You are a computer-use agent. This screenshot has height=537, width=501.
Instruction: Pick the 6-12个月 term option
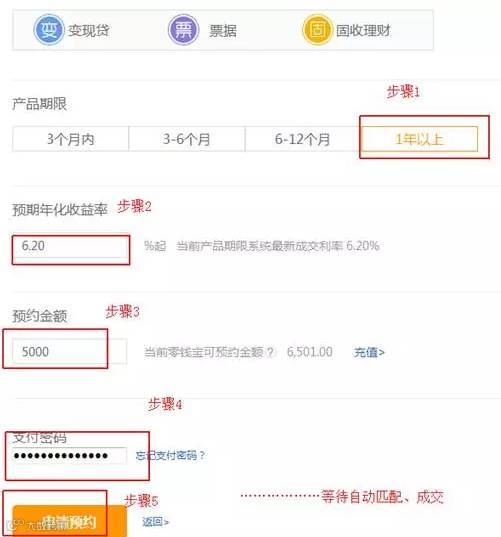(303, 139)
